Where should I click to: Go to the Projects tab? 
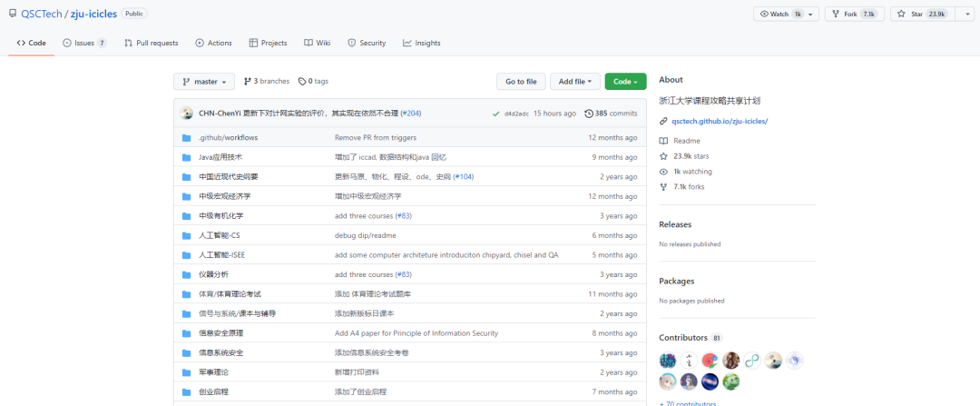coord(268,44)
